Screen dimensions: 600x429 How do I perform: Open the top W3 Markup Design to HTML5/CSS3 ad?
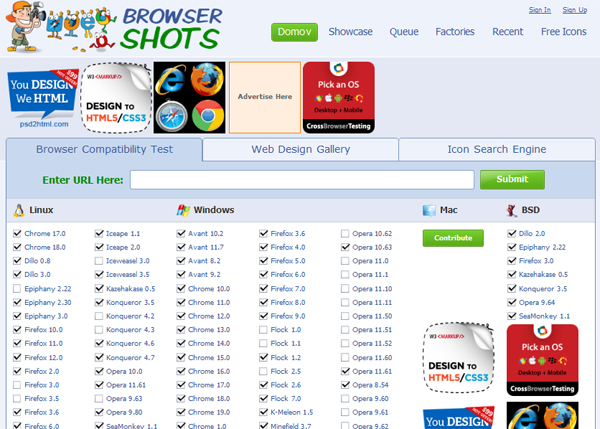[116, 98]
